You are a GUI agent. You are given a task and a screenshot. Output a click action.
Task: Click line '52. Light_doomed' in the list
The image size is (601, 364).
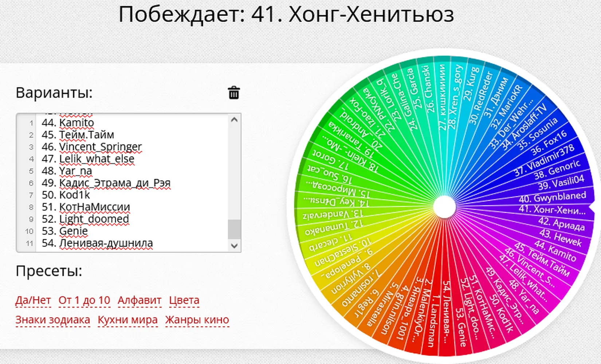(85, 219)
